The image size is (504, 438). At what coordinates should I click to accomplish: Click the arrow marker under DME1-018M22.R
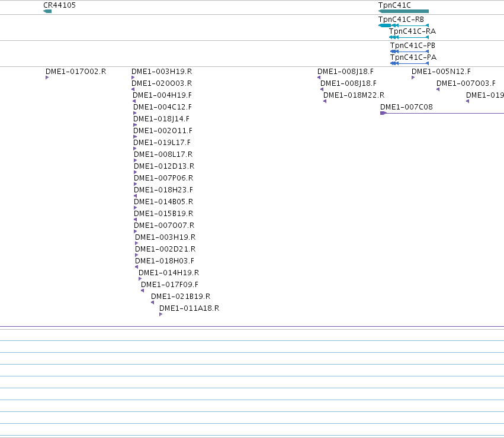coord(325,101)
